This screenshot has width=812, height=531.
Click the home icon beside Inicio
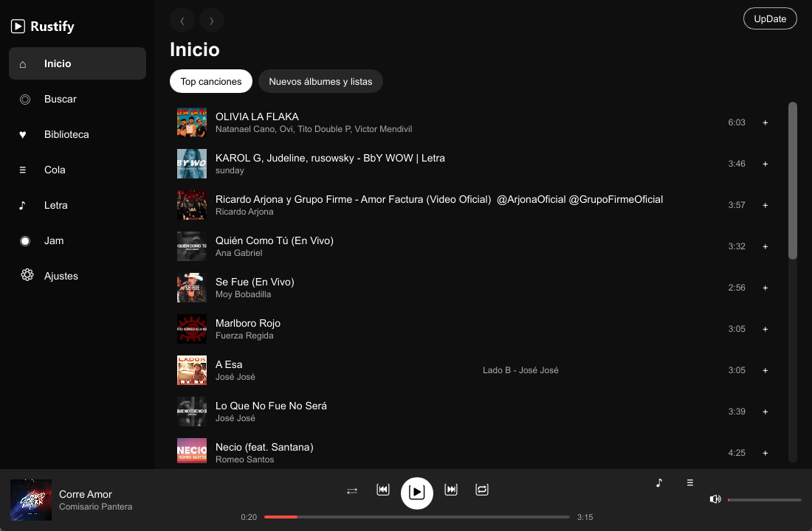click(x=23, y=64)
